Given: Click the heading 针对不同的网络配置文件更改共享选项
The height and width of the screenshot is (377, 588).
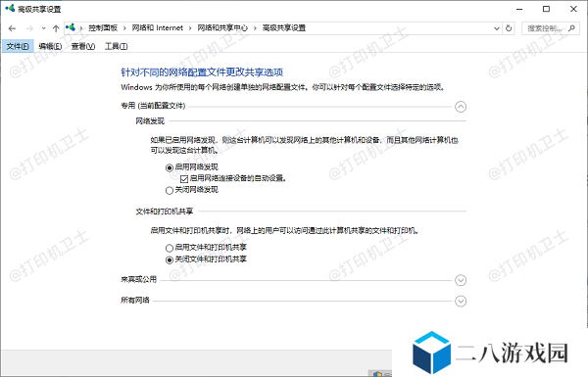Looking at the screenshot, I should click(202, 71).
